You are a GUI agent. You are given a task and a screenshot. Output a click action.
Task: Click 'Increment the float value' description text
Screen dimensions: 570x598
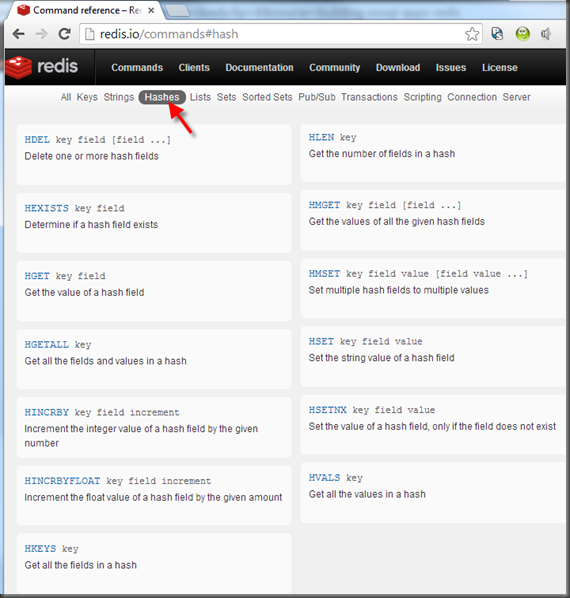click(153, 498)
